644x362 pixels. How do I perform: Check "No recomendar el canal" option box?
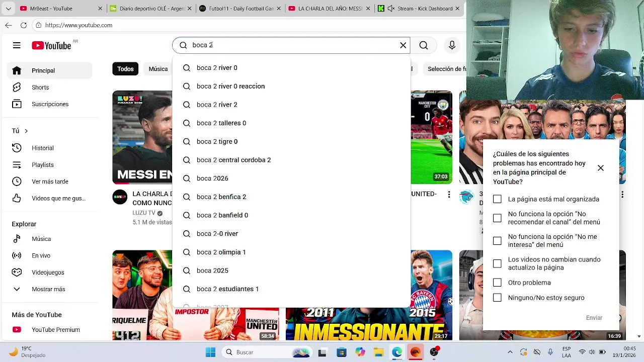coord(497,218)
